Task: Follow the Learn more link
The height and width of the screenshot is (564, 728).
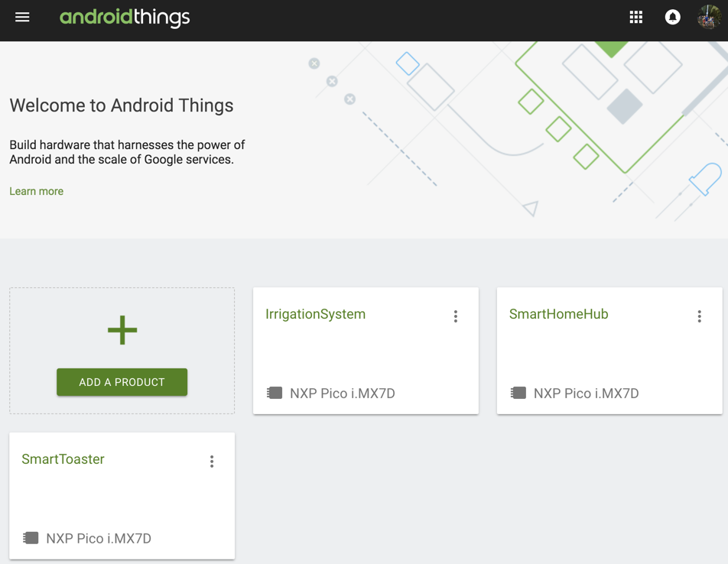Action: pos(37,191)
